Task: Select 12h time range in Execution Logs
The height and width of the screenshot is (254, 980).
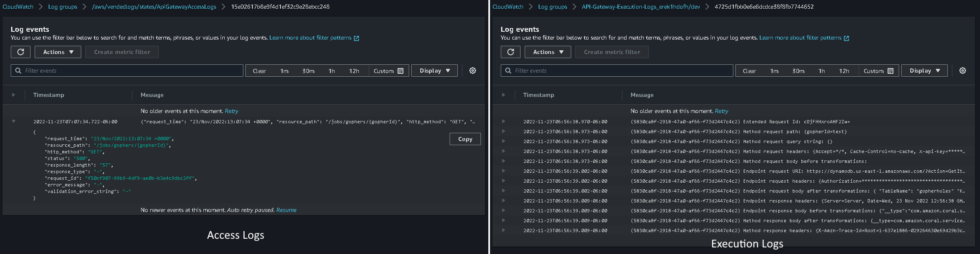Action: click(844, 71)
